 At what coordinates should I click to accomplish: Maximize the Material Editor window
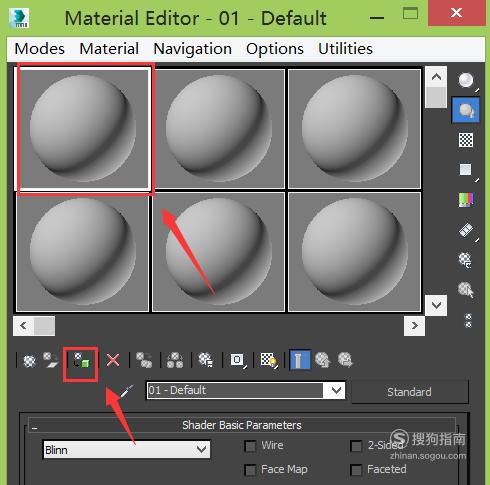pyautogui.click(x=410, y=13)
